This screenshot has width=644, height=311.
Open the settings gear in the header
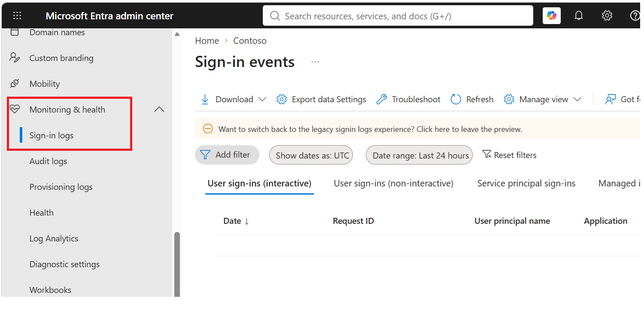point(607,16)
